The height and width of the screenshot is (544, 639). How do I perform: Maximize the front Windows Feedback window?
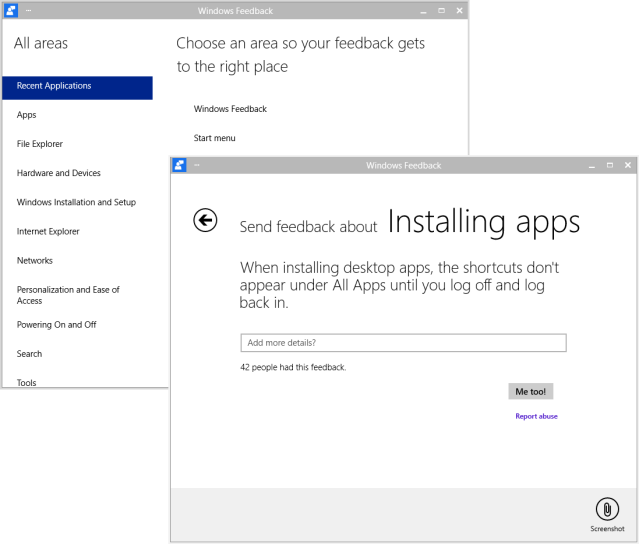[610, 165]
